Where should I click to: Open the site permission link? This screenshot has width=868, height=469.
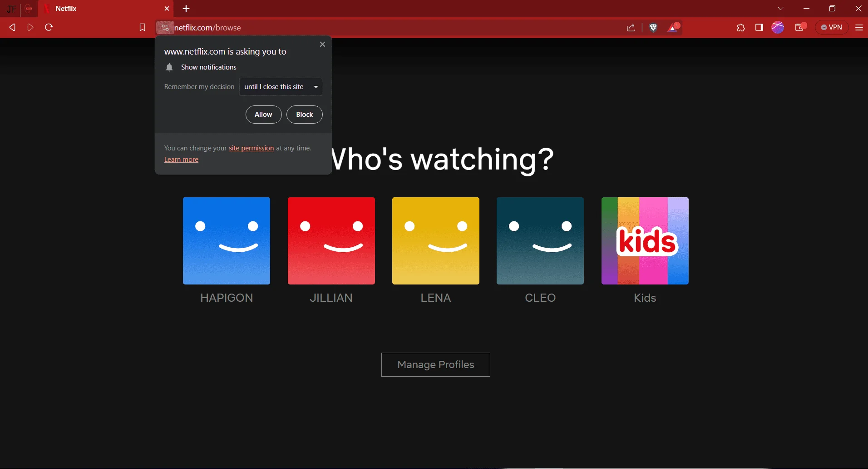251,148
